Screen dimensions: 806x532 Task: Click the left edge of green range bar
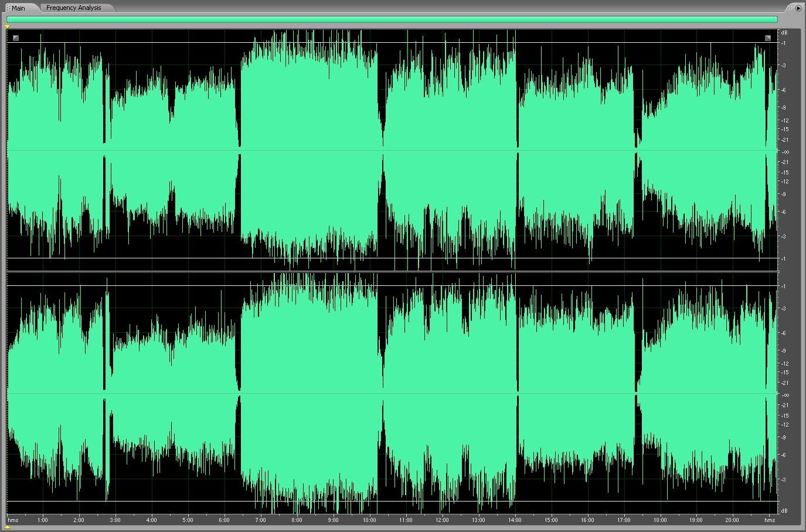point(8,19)
